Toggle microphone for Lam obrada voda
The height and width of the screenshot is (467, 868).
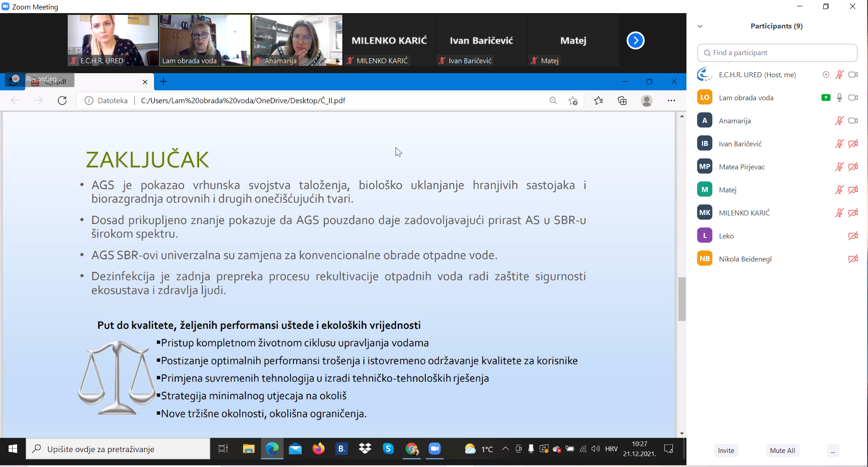839,98
